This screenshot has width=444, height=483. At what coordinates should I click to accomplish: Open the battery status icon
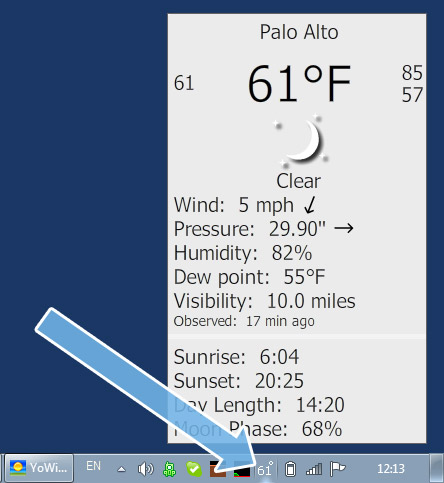(x=291, y=469)
